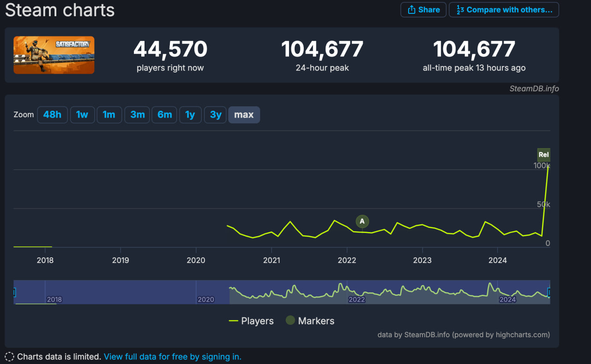Viewport: 591px width, 364px height.
Task: Click the 24-hour peak label
Action: (x=322, y=68)
